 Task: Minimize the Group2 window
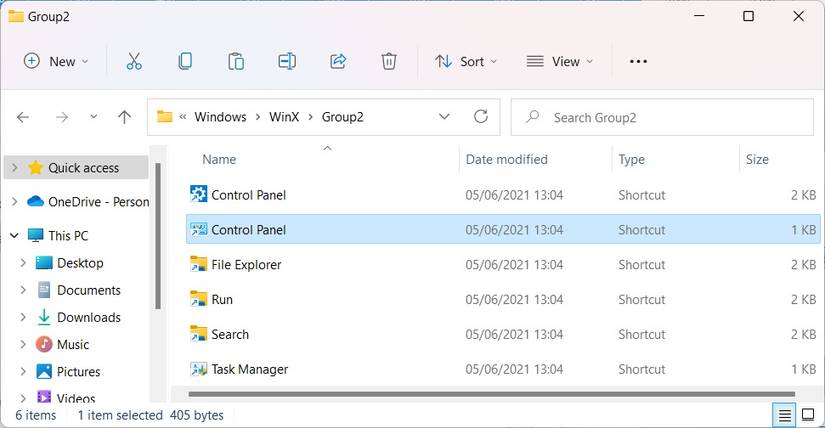click(x=699, y=16)
